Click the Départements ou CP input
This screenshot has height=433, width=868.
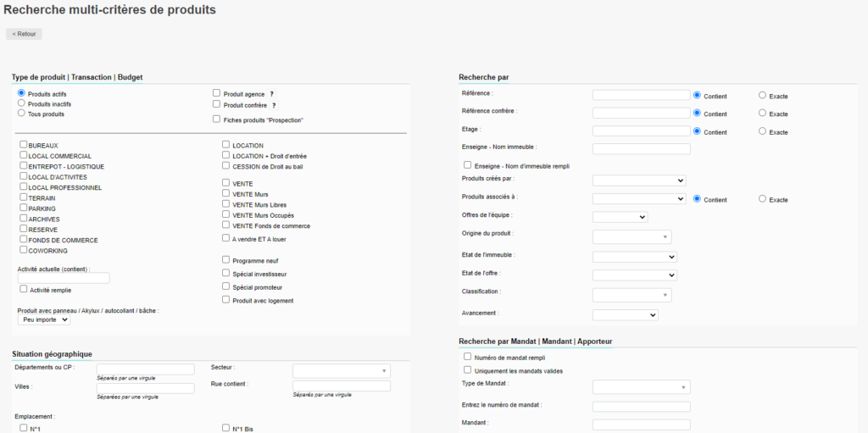[x=145, y=369]
